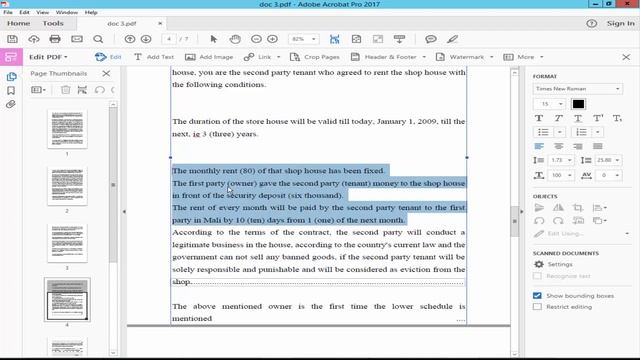Image resolution: width=640 pixels, height=360 pixels.
Task: Switch to the Home tab
Action: tap(18, 24)
